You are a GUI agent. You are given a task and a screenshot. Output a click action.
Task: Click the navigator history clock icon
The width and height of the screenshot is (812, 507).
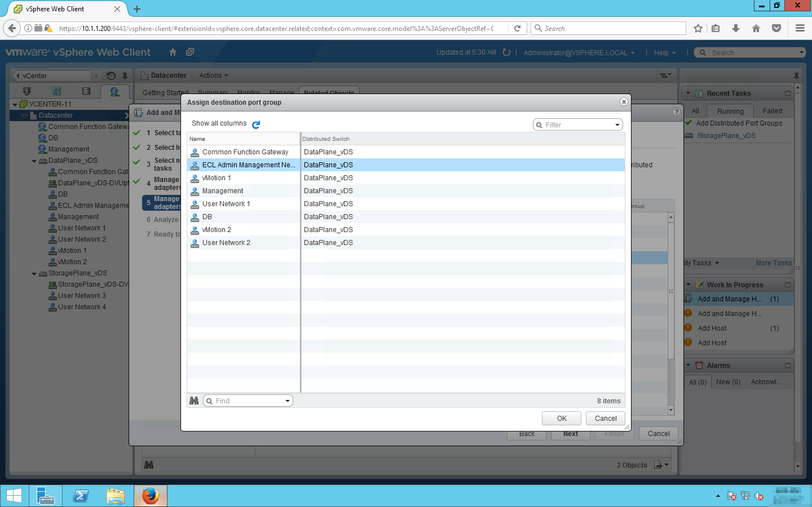pyautogui.click(x=111, y=76)
